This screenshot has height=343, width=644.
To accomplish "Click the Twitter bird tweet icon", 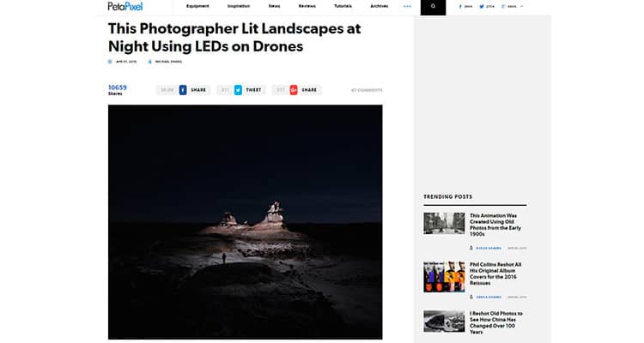I will tap(238, 89).
